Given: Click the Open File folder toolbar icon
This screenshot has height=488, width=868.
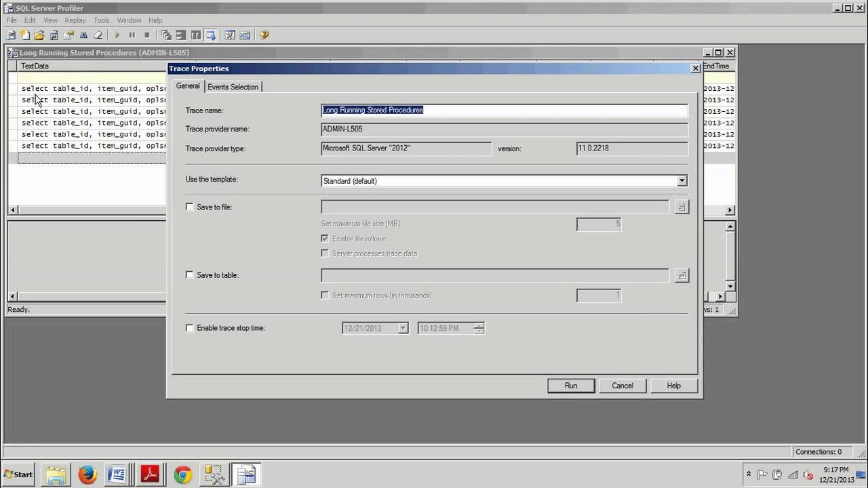Looking at the screenshot, I should [x=39, y=35].
